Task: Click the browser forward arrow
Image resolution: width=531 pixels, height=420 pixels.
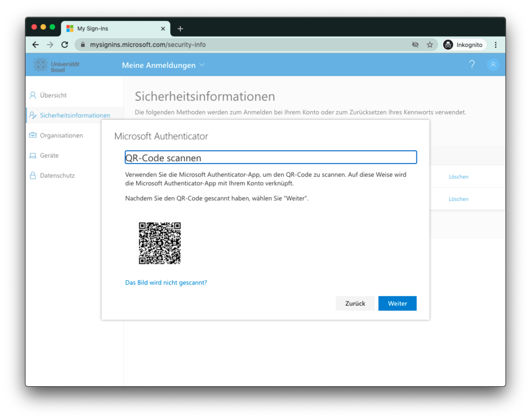Action: (x=50, y=45)
